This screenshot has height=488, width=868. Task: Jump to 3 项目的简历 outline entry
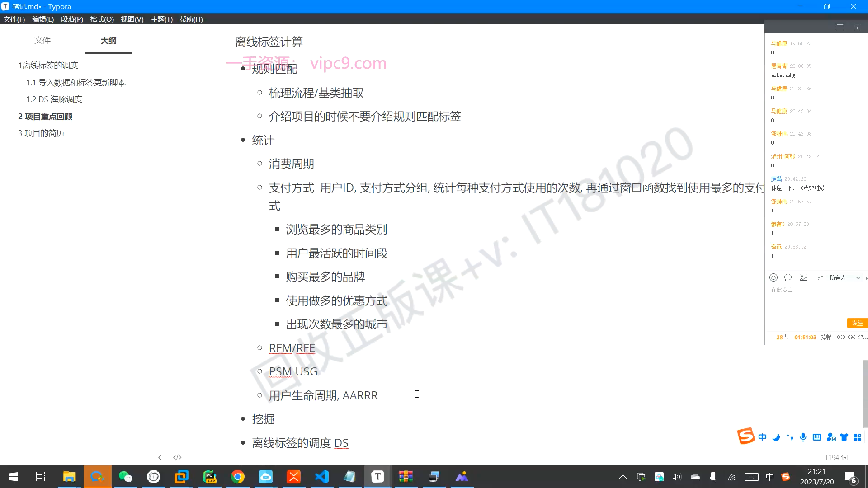click(x=41, y=133)
